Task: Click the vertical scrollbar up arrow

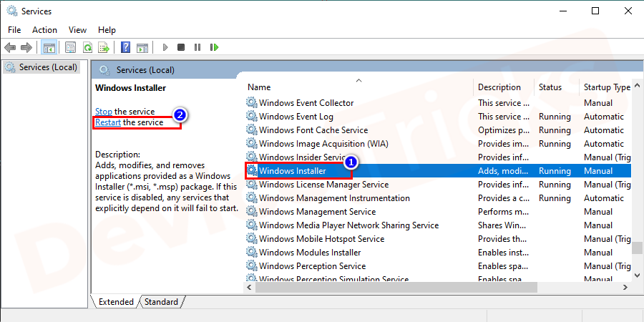Action: tap(637, 85)
